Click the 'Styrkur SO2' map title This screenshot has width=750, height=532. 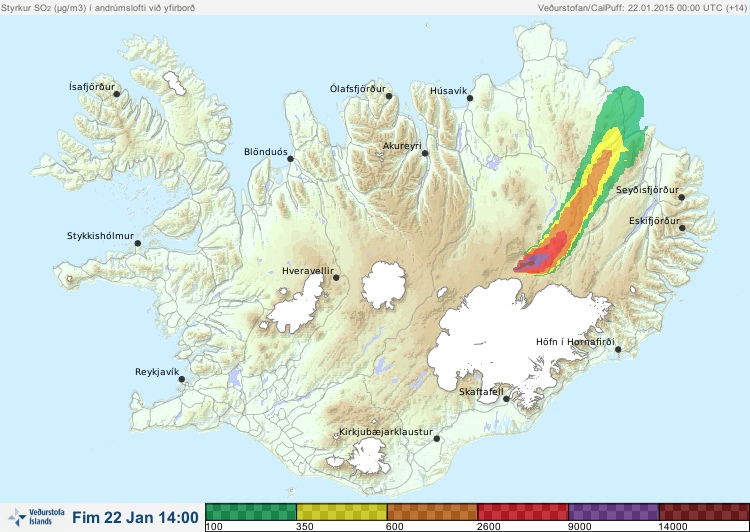coord(98,8)
